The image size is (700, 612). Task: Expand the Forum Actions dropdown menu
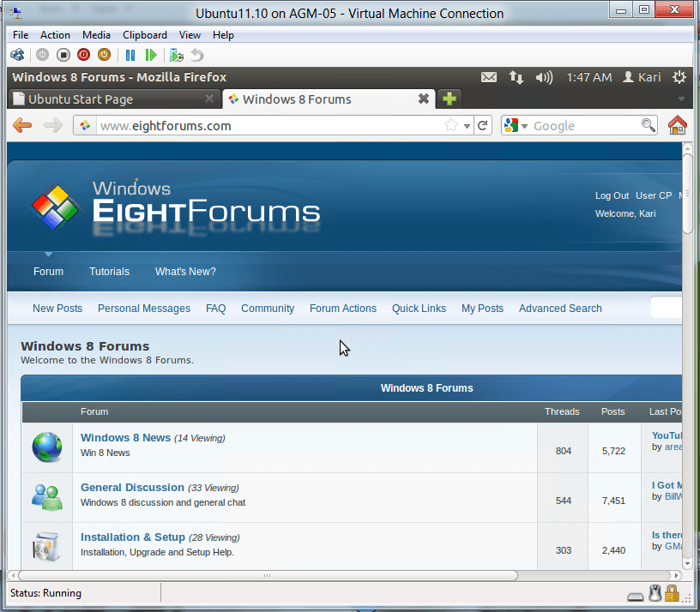(343, 309)
